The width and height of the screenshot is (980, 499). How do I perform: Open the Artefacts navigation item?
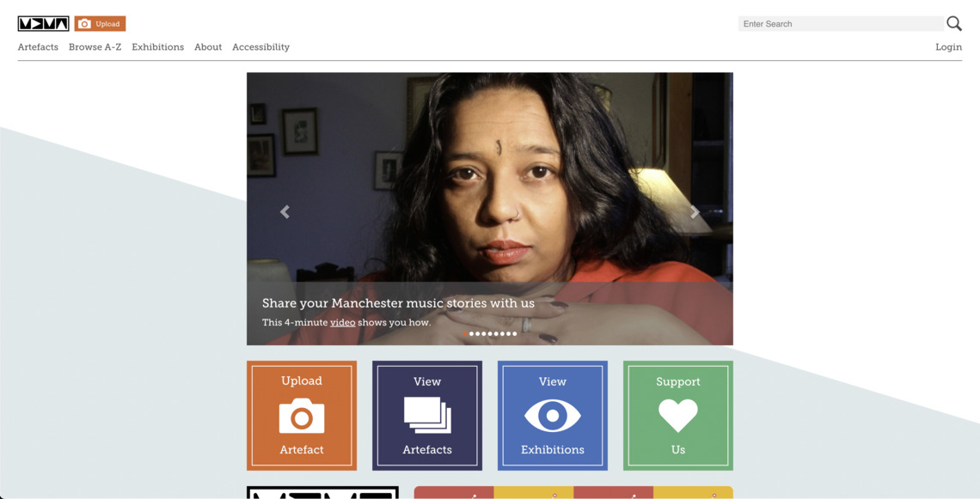(x=38, y=47)
